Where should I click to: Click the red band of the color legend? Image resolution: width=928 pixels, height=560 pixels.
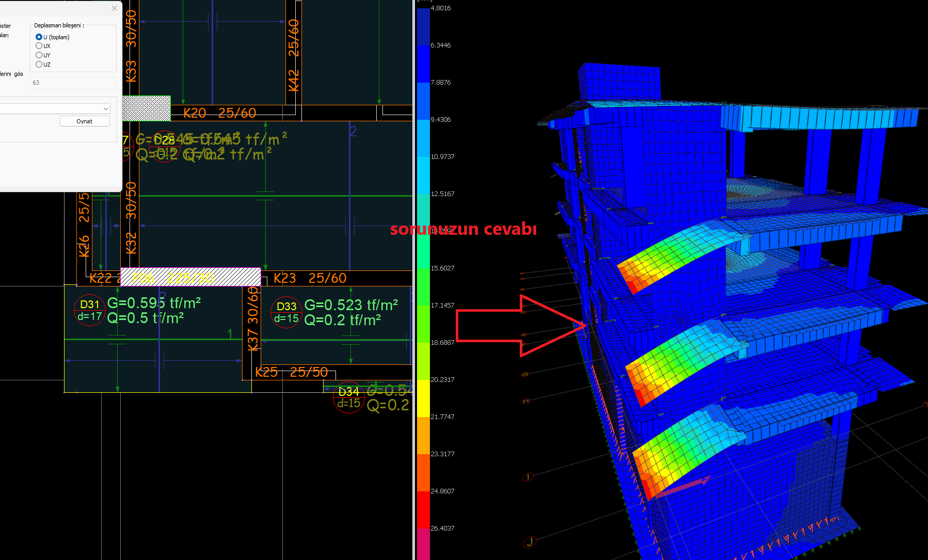click(x=423, y=509)
